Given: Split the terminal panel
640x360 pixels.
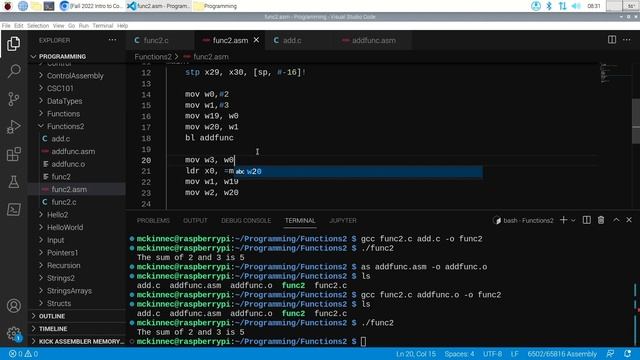Looking at the screenshot, I should tap(587, 220).
